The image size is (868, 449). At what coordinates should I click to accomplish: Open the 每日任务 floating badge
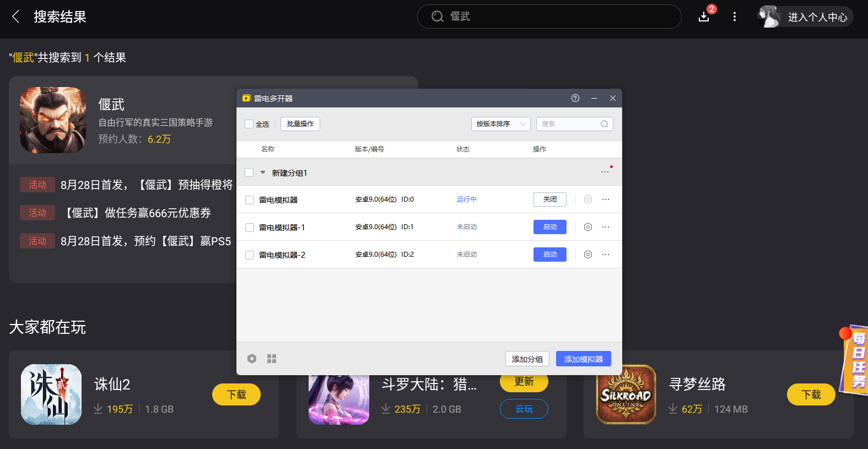(853, 360)
